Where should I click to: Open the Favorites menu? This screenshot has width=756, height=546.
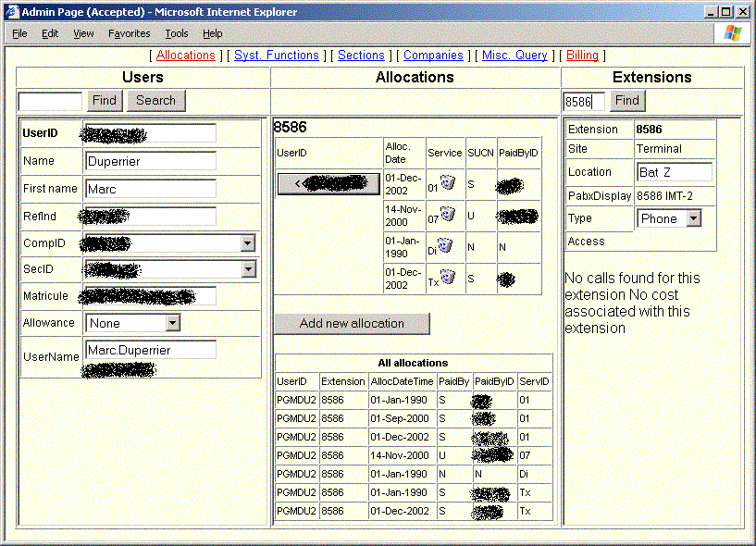pyautogui.click(x=129, y=33)
